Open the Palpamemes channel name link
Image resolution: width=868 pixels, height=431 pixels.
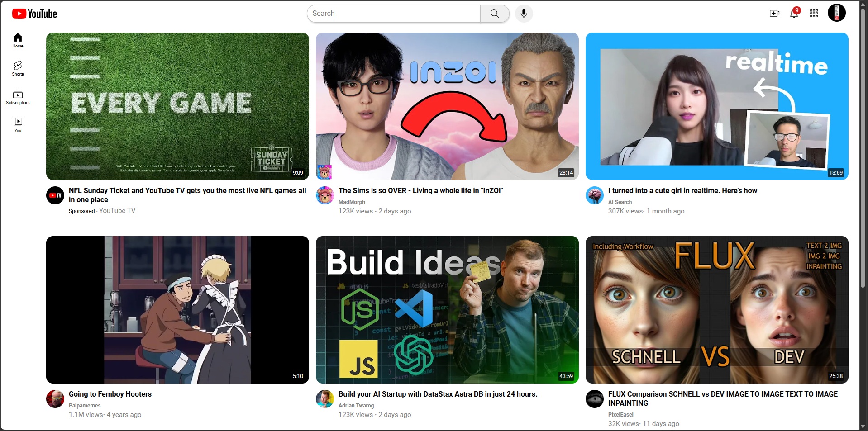[x=85, y=406]
